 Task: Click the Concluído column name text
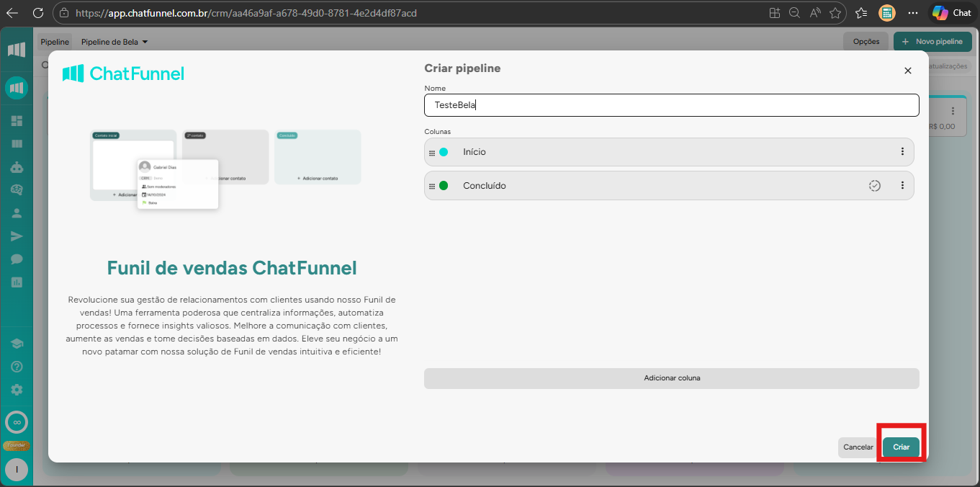485,186
